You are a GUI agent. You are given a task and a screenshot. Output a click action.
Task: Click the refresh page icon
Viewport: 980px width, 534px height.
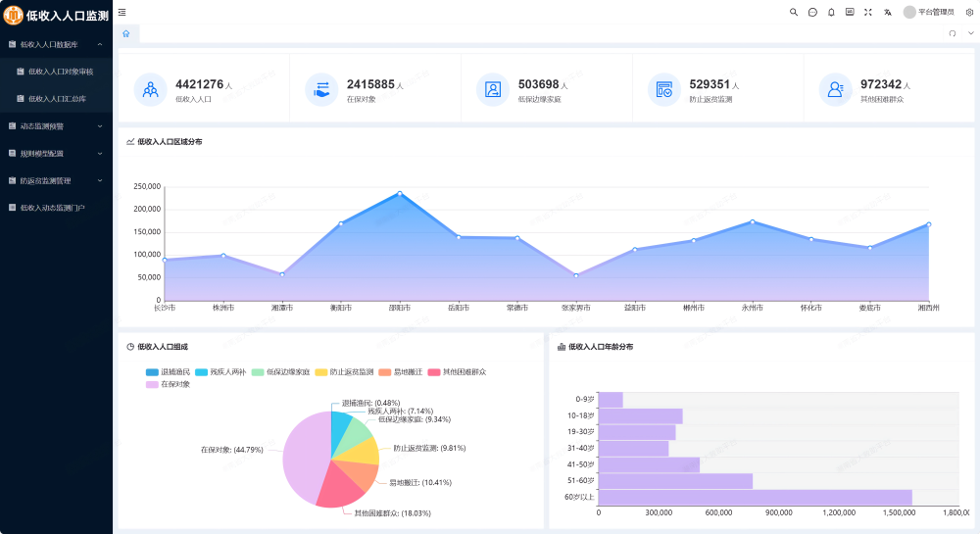(x=953, y=33)
